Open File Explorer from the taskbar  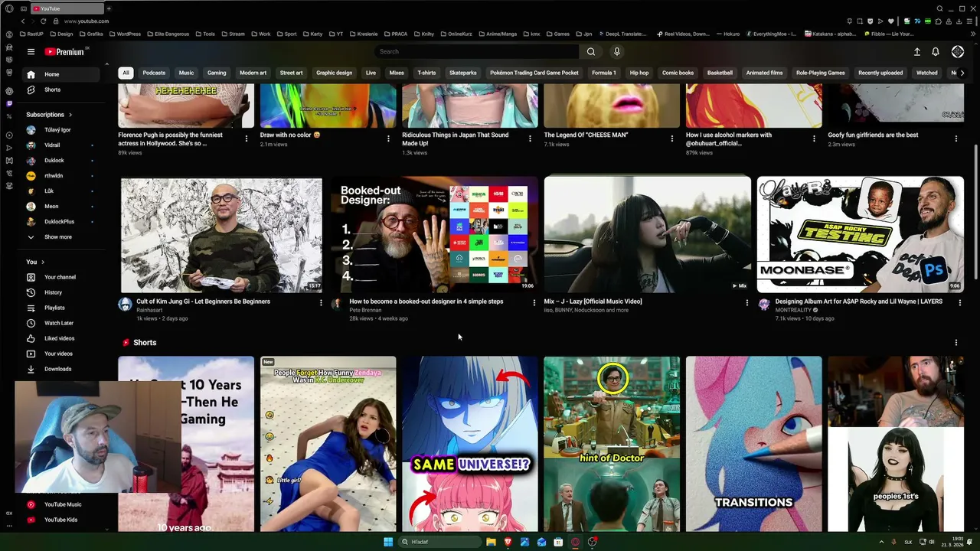[491, 542]
